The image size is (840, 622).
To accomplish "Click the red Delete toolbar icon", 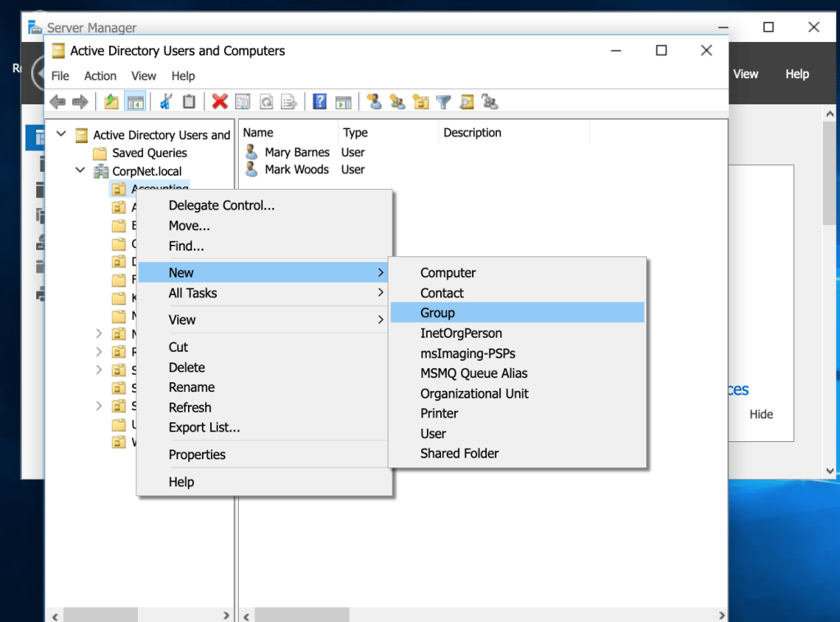I will click(x=219, y=102).
